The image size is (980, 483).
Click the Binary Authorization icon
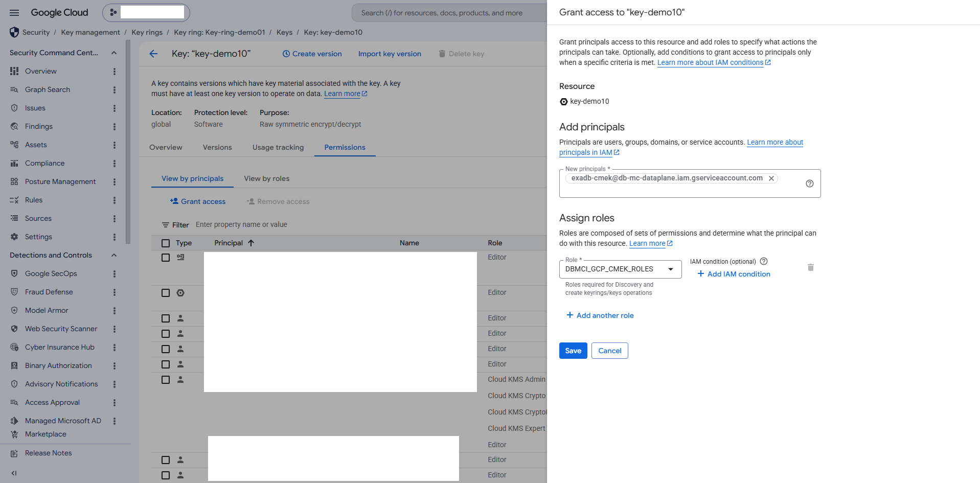[14, 365]
